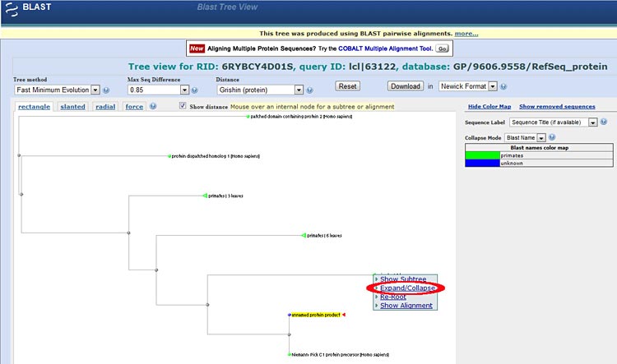Choose Show Subtree in node popup menu
The height and width of the screenshot is (364, 617).
403,279
